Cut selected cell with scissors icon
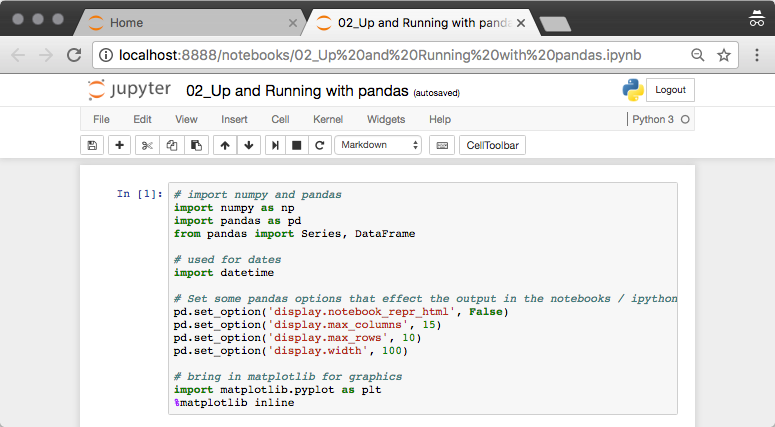 click(x=147, y=145)
